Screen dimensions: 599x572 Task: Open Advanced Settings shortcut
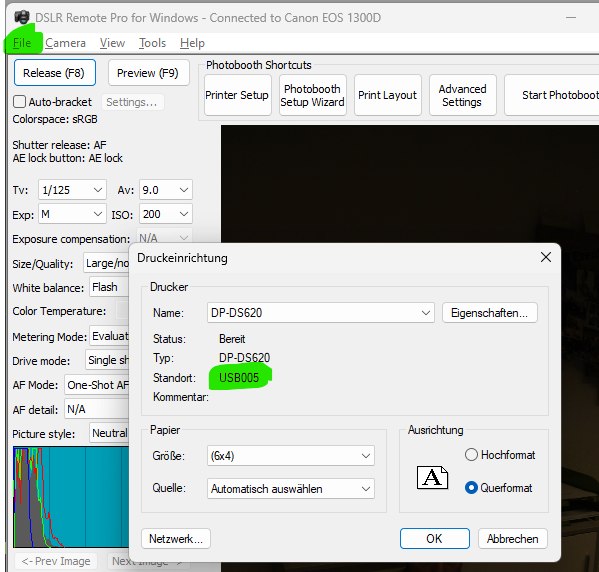click(x=462, y=95)
